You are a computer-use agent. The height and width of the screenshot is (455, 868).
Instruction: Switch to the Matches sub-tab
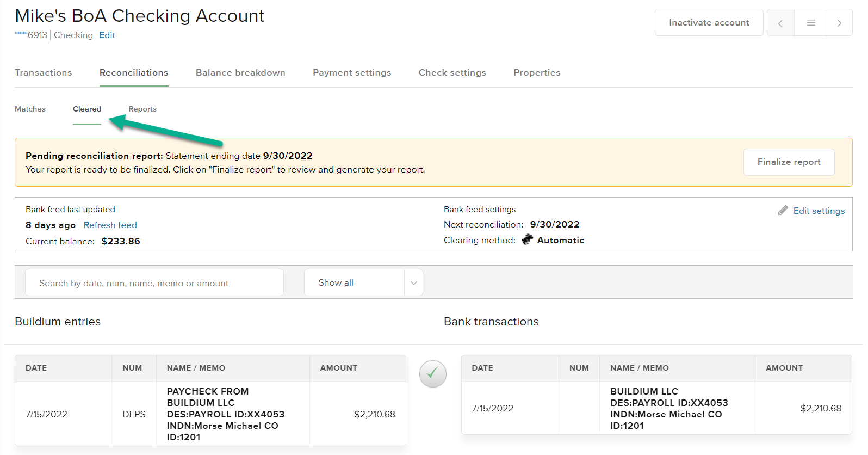coord(30,109)
